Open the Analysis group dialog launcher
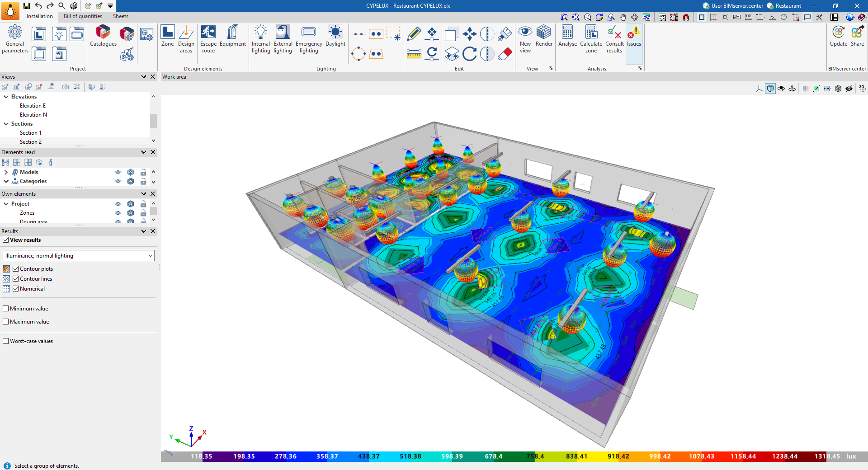This screenshot has width=868, height=470. point(640,68)
